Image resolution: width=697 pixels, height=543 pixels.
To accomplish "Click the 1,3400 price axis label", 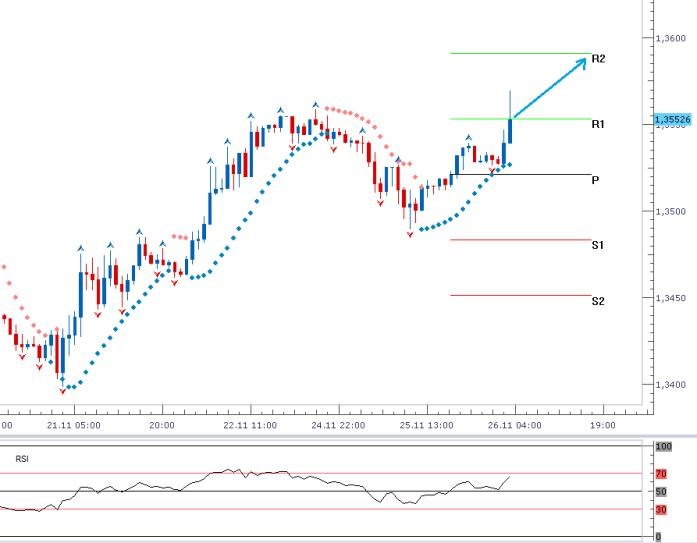I will click(x=671, y=384).
